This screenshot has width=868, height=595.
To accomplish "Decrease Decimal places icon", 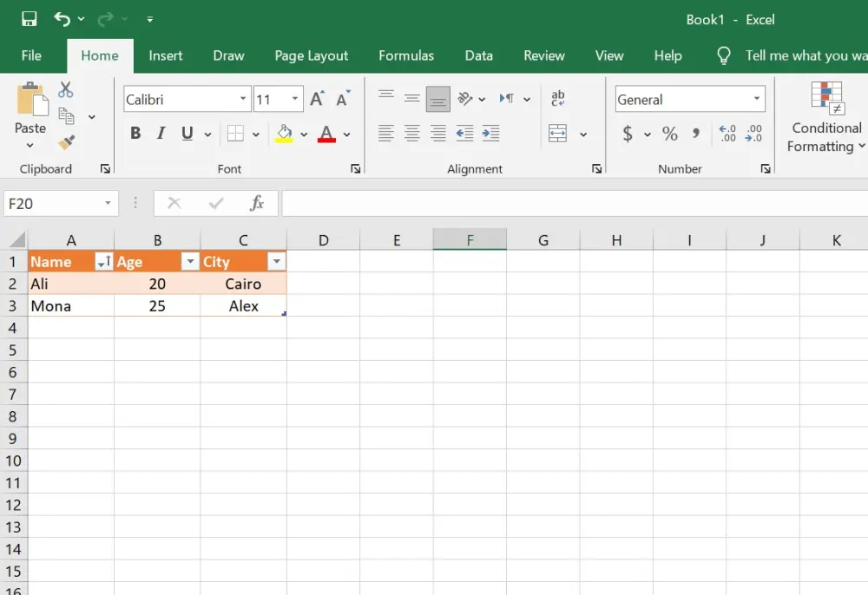I will coord(753,134).
